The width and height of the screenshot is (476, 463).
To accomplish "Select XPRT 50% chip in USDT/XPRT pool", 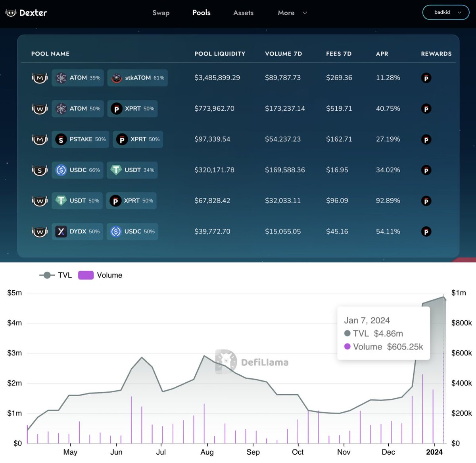I will tap(131, 201).
